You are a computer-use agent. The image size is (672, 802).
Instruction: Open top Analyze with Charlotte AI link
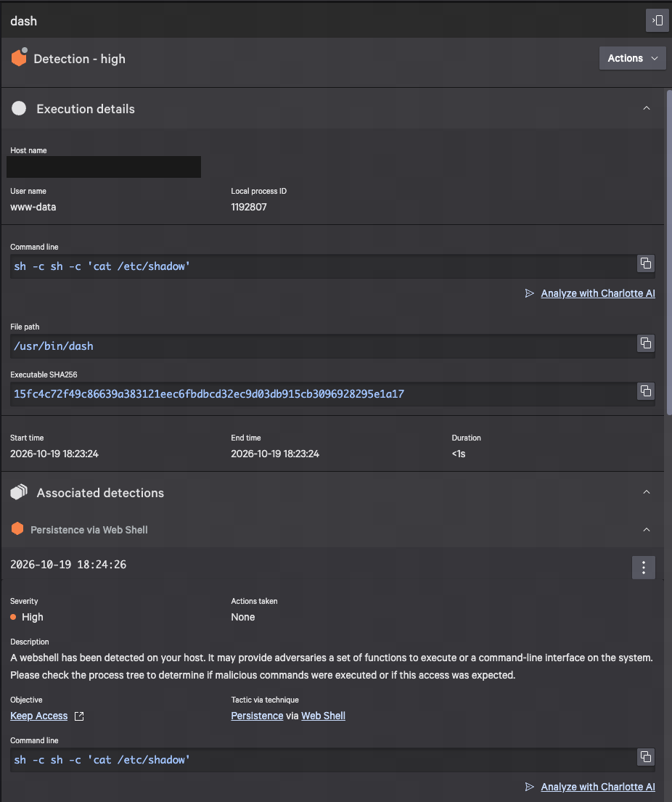pos(598,293)
